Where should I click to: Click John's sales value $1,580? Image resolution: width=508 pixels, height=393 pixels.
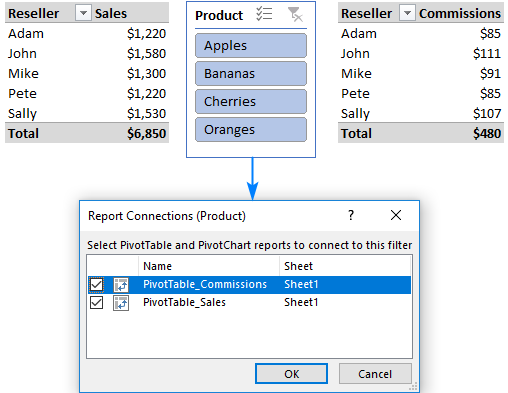point(146,54)
